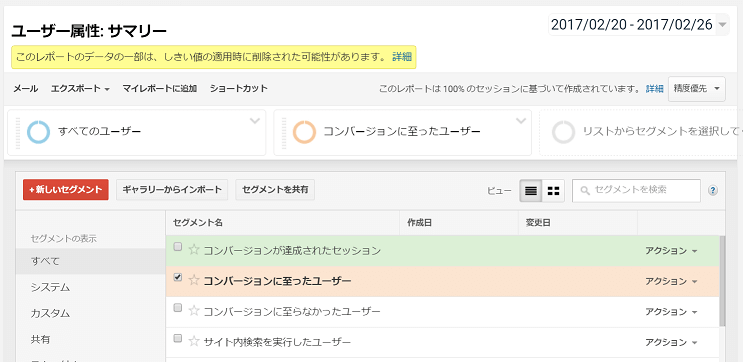Click ショートカット in the toolbar

pyautogui.click(x=239, y=89)
